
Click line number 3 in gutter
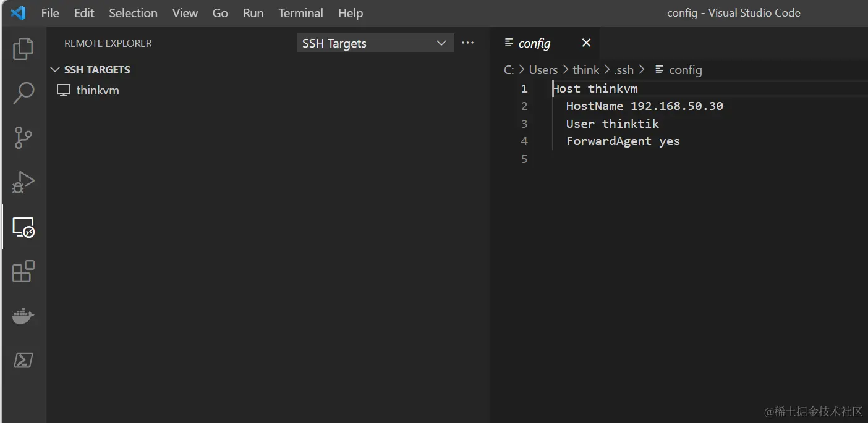tap(524, 124)
